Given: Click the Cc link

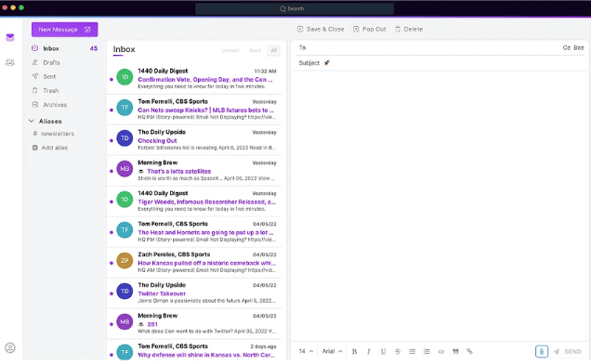Looking at the screenshot, I should [x=567, y=48].
